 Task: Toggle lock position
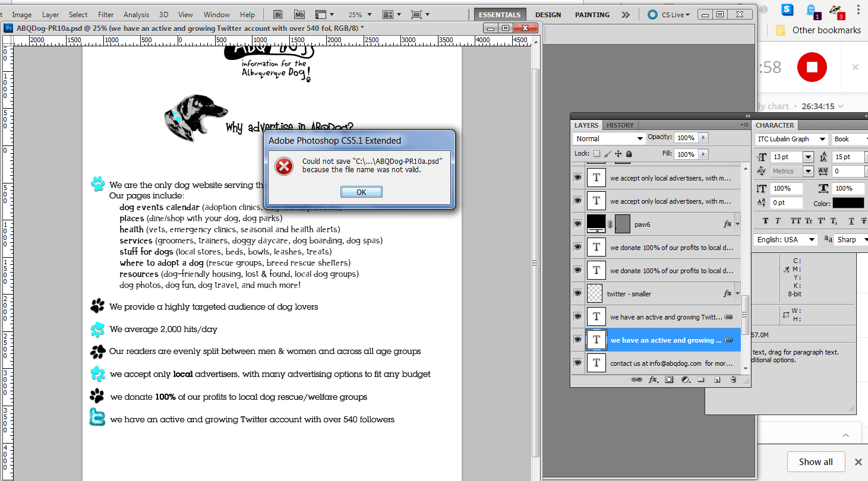point(618,154)
